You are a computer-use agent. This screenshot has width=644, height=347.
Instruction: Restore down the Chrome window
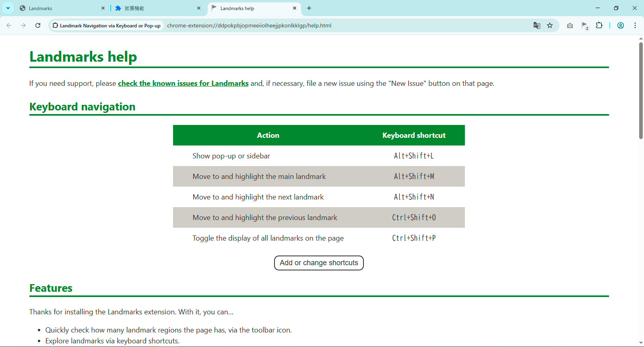[616, 8]
